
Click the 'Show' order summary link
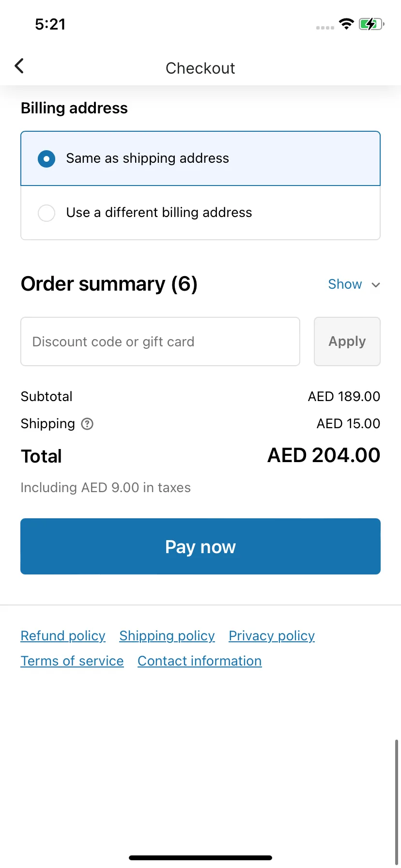click(x=345, y=284)
